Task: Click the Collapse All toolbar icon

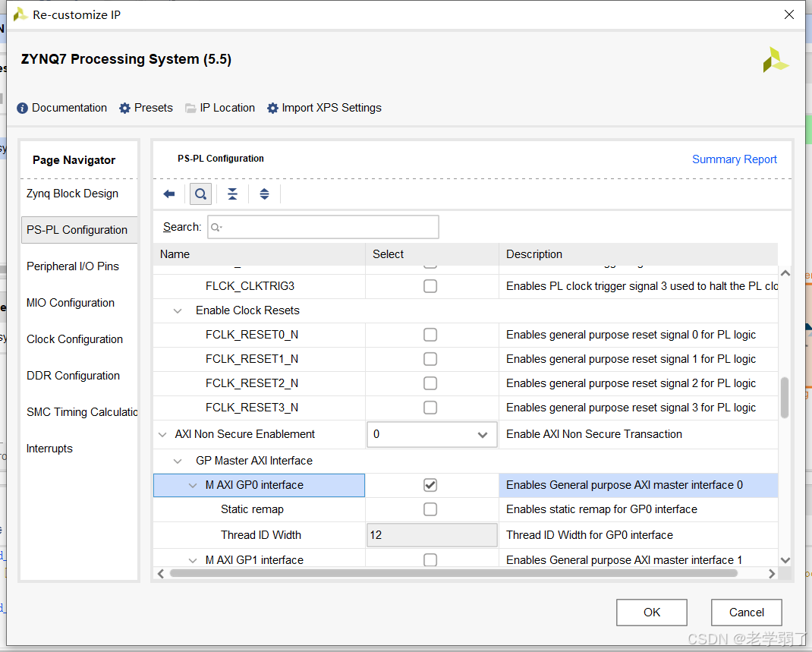Action: point(232,194)
